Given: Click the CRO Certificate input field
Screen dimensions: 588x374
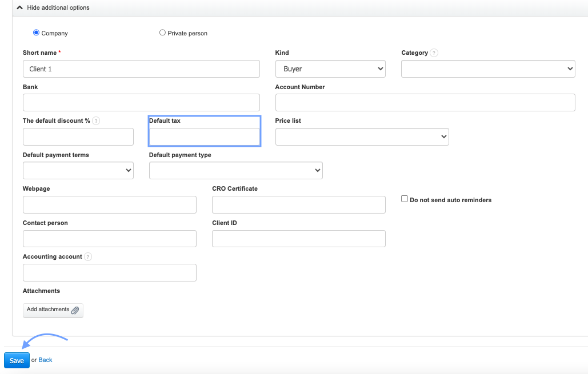Looking at the screenshot, I should click(x=298, y=205).
